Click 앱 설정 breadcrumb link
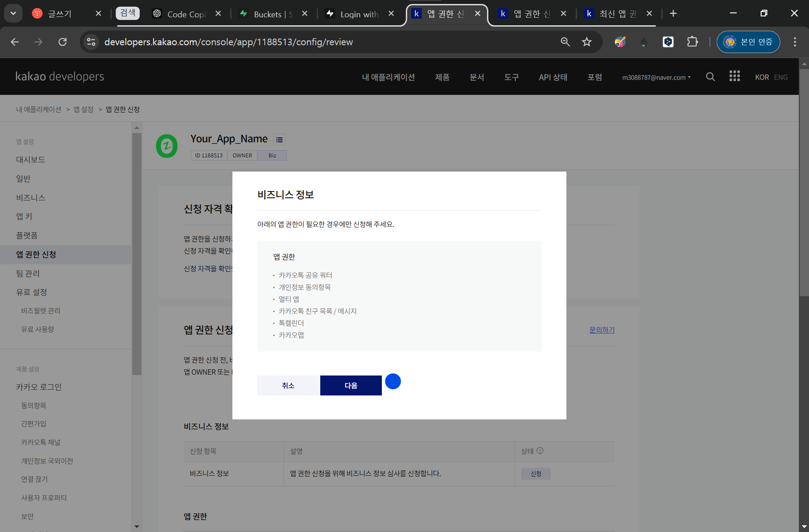 coord(83,109)
